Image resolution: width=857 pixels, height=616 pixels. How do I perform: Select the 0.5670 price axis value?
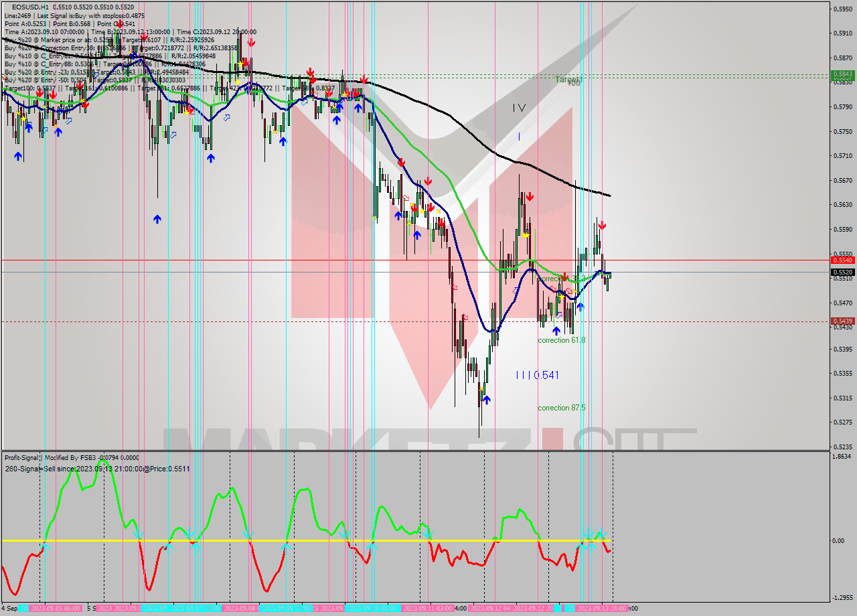coord(842,180)
